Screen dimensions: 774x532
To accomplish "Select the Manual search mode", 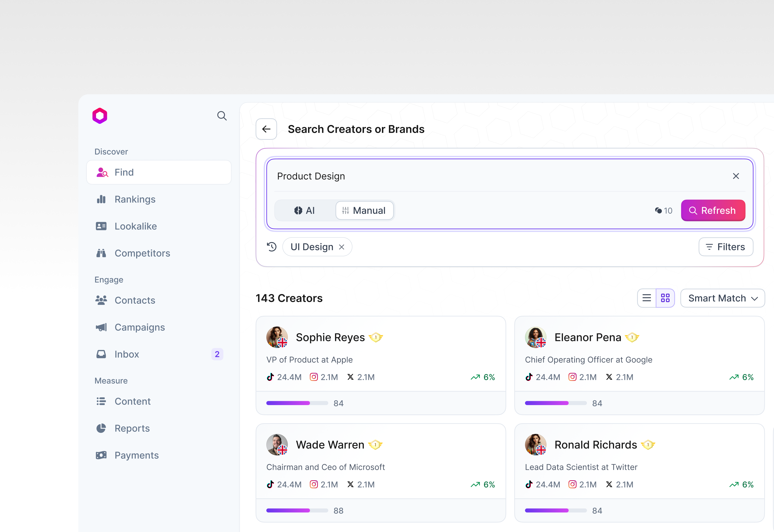I will click(x=364, y=210).
